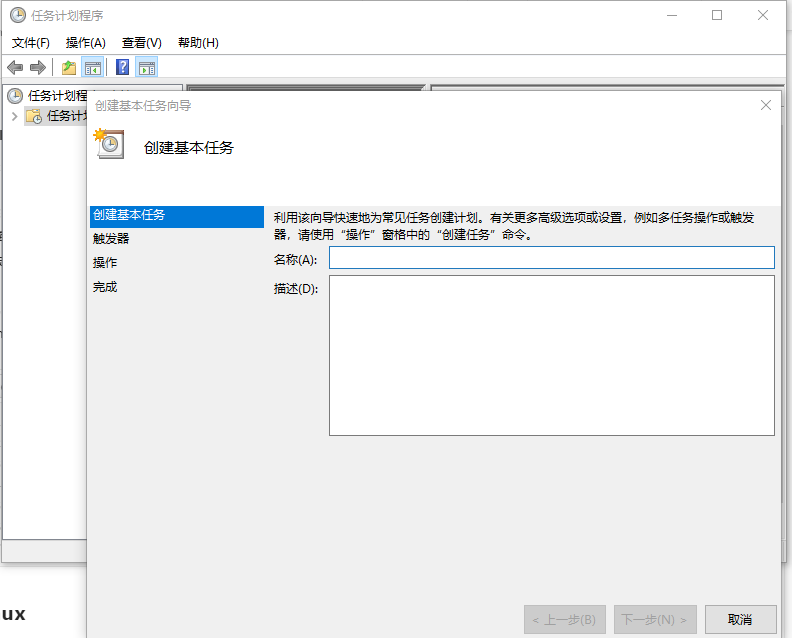The width and height of the screenshot is (792, 638).
Task: Click the wizard task clock icon in header
Action: 109,144
